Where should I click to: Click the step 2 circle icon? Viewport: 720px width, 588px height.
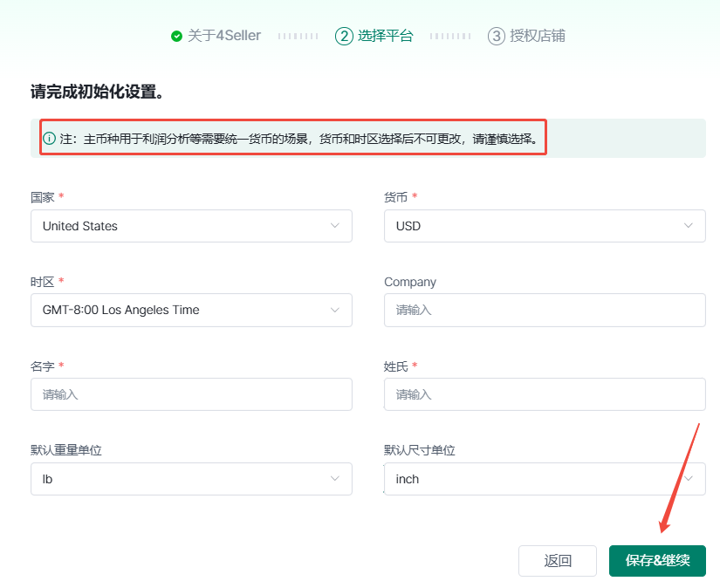point(344,36)
